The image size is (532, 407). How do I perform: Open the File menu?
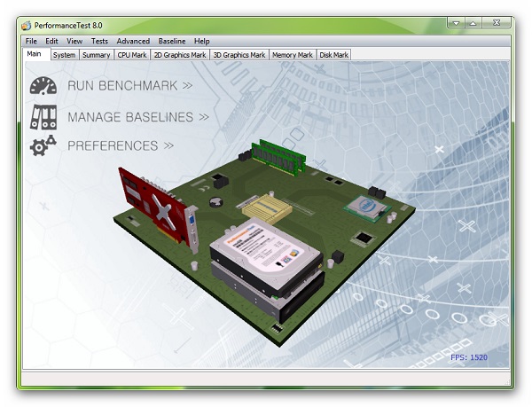point(31,41)
